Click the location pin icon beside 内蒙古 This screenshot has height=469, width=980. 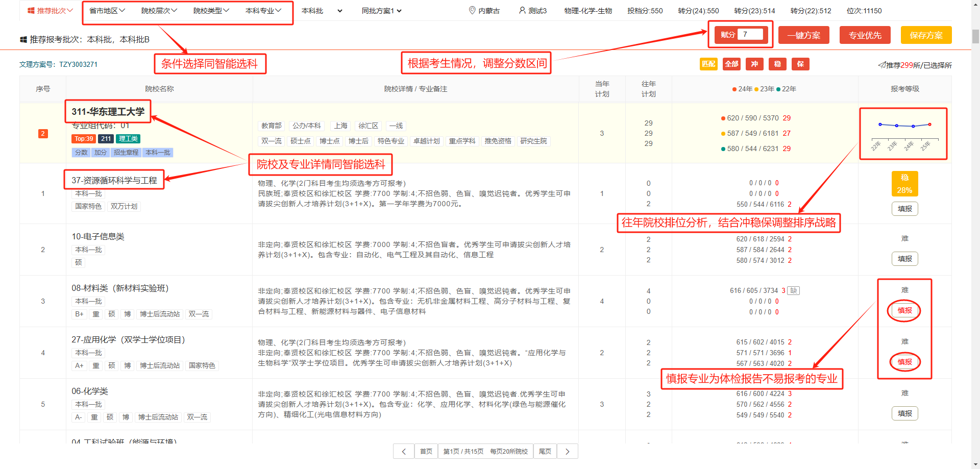tap(472, 10)
